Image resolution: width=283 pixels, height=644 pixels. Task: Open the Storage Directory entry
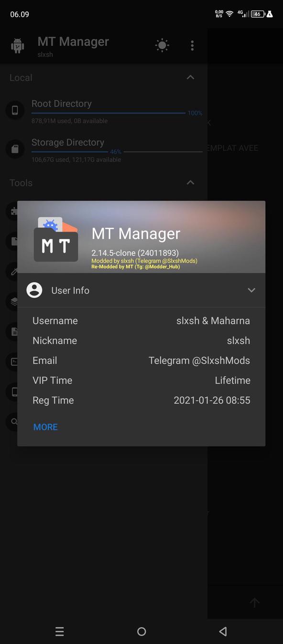click(104, 150)
